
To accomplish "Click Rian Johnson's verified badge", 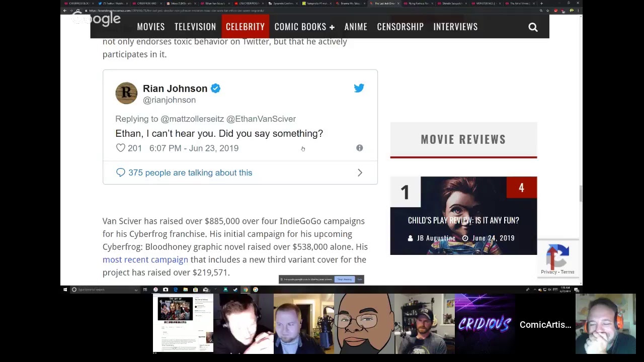I will [x=215, y=88].
